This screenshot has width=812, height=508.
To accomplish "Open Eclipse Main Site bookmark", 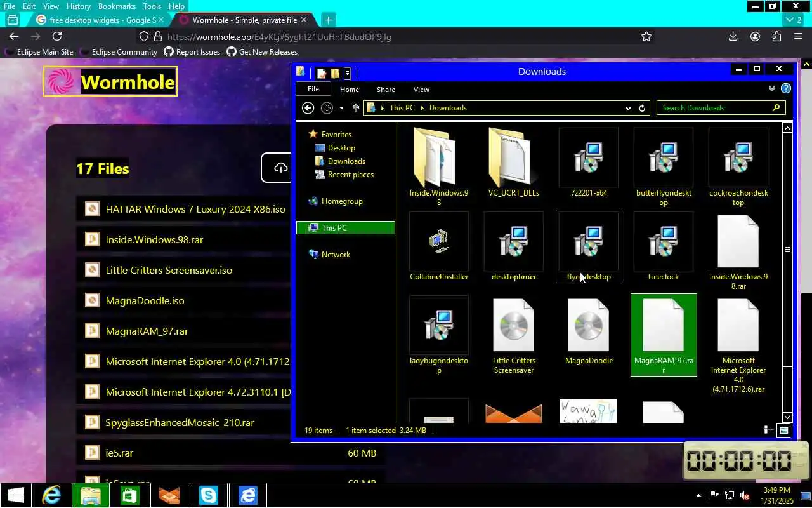I will [39, 52].
